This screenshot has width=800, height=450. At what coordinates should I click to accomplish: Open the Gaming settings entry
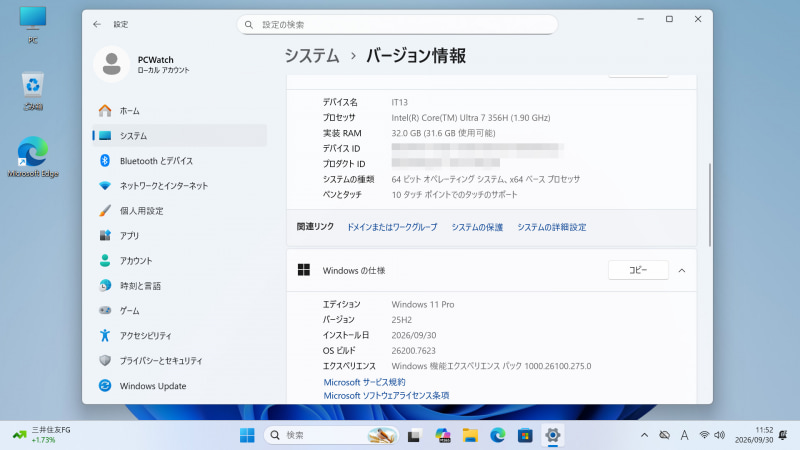point(180,311)
